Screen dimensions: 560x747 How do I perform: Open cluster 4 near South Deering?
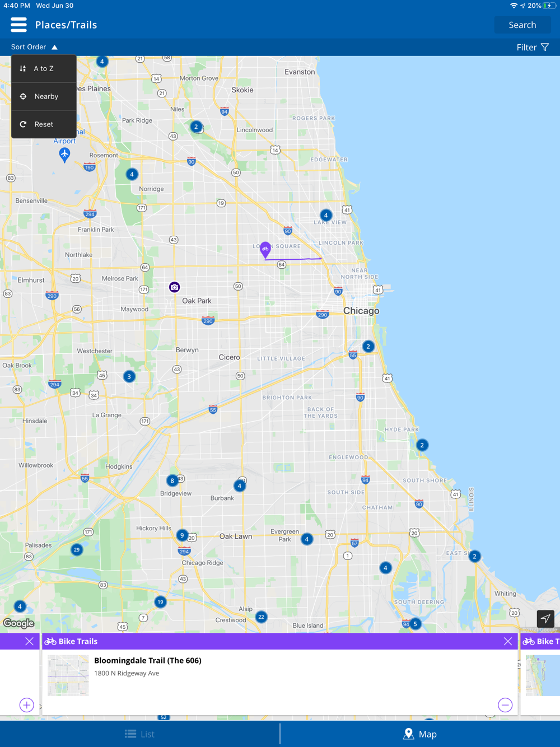[x=385, y=568]
